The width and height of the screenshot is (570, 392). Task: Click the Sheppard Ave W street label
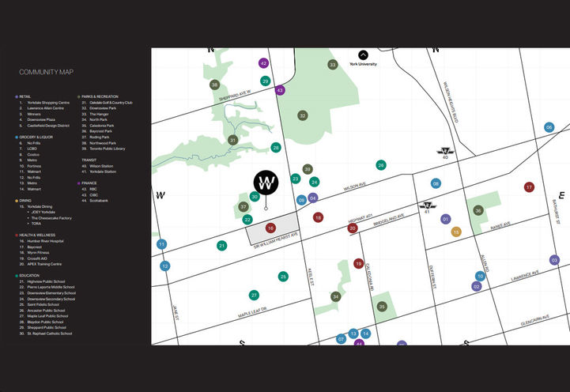point(235,96)
